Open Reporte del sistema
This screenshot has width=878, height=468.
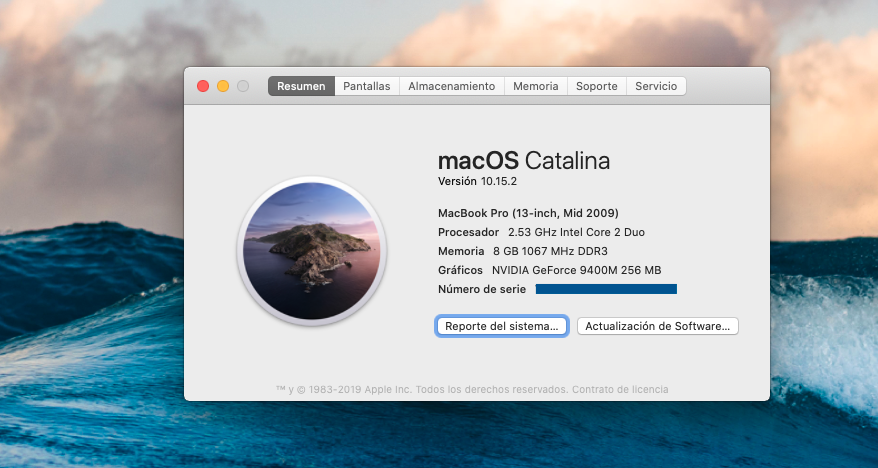pos(502,326)
